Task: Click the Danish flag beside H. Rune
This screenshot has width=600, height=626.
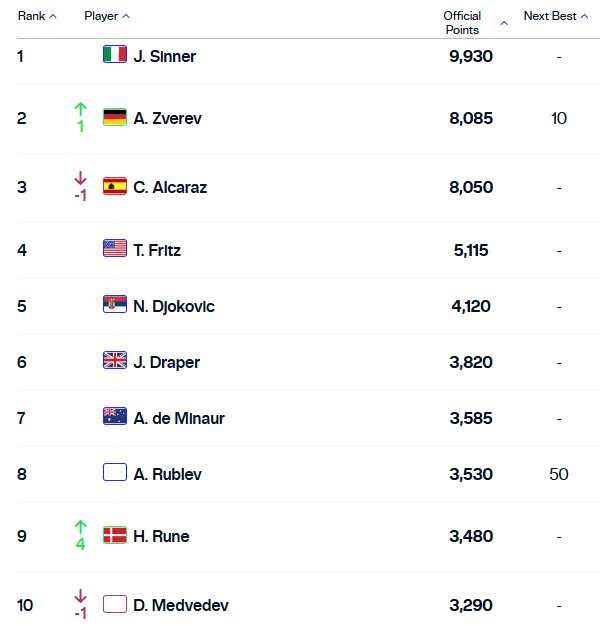Action: (x=114, y=535)
